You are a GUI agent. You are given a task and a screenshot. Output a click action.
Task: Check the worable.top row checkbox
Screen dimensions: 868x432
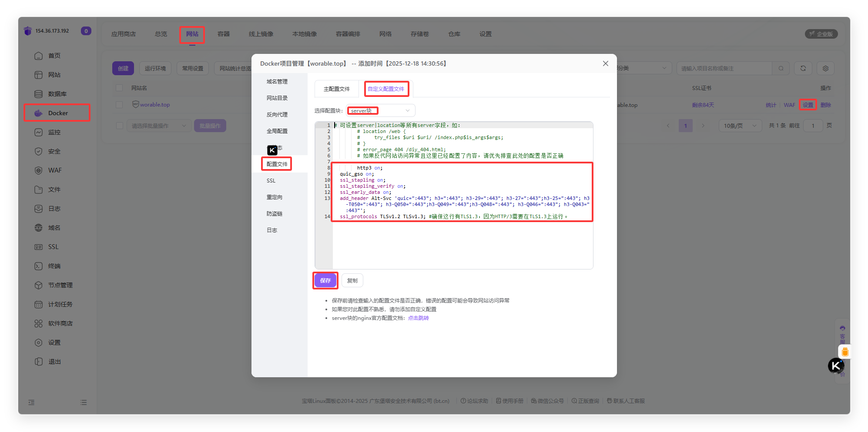point(119,105)
